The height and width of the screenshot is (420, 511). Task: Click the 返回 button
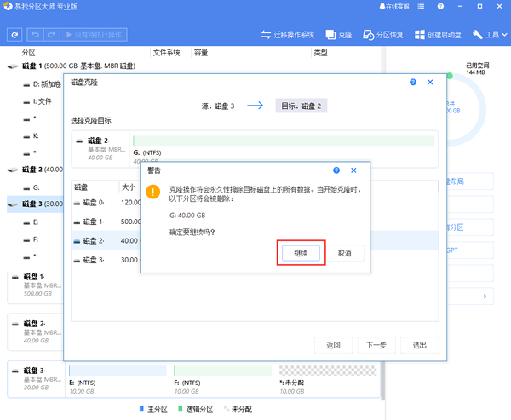(x=333, y=345)
